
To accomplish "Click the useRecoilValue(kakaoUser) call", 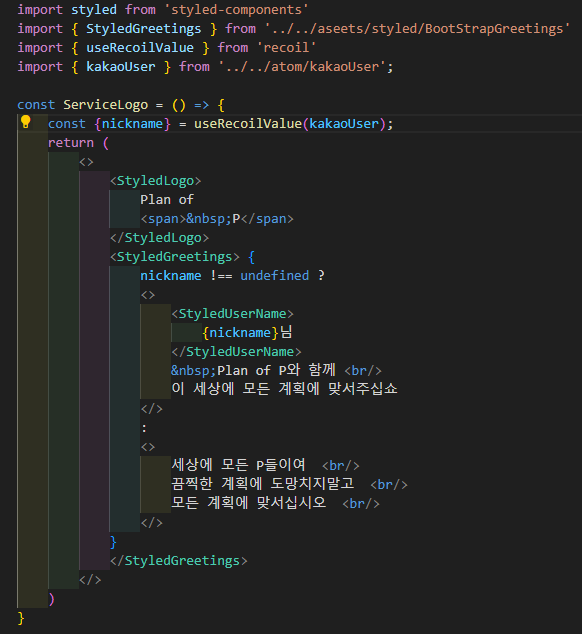I will pyautogui.click(x=290, y=123).
